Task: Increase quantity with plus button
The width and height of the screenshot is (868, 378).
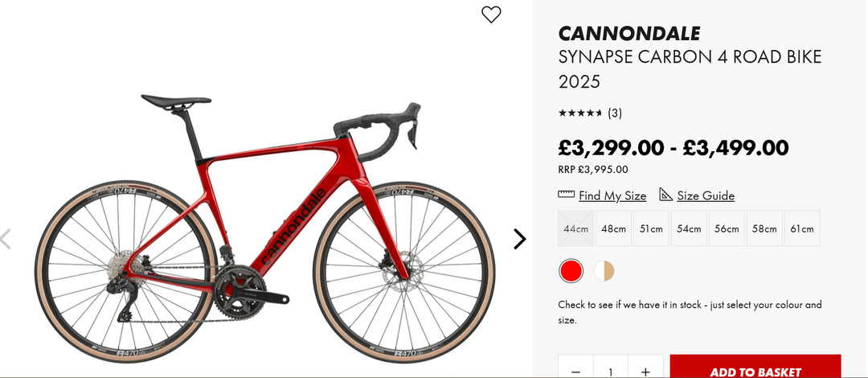Action: point(645,371)
